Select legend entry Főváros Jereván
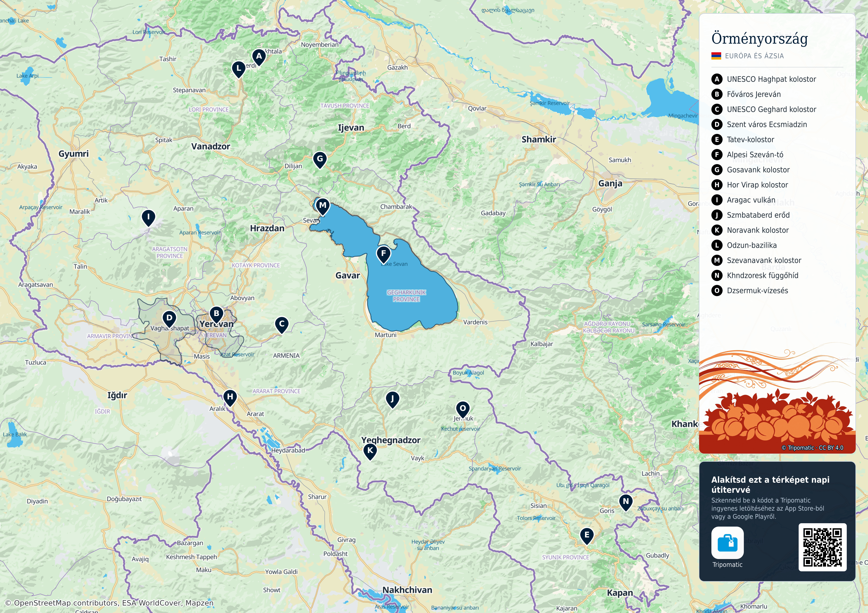The height and width of the screenshot is (613, 868). pos(746,94)
